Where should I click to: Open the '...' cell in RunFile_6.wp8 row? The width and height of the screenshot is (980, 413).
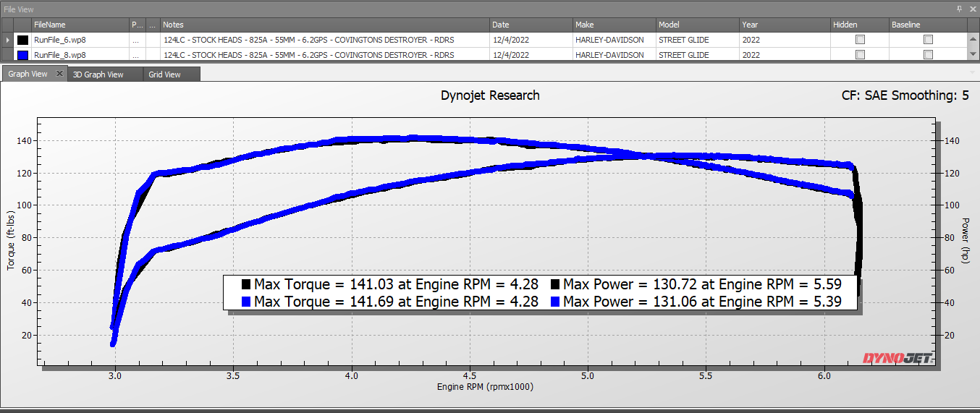click(x=138, y=40)
